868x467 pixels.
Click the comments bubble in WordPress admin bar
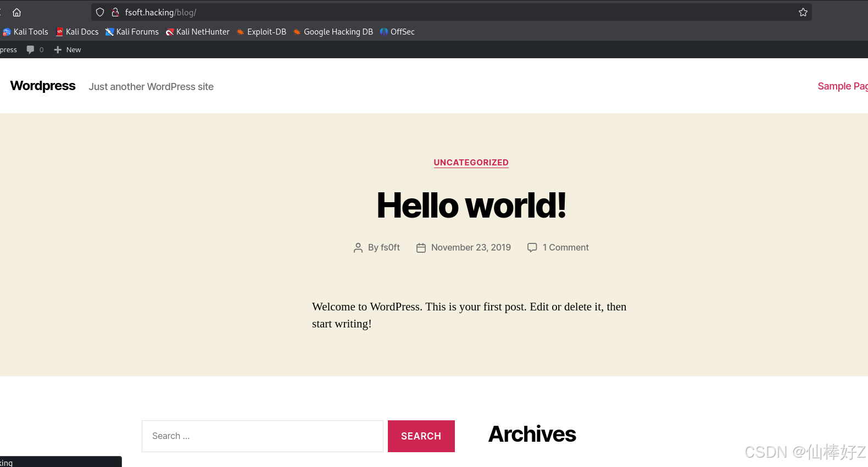(x=35, y=49)
